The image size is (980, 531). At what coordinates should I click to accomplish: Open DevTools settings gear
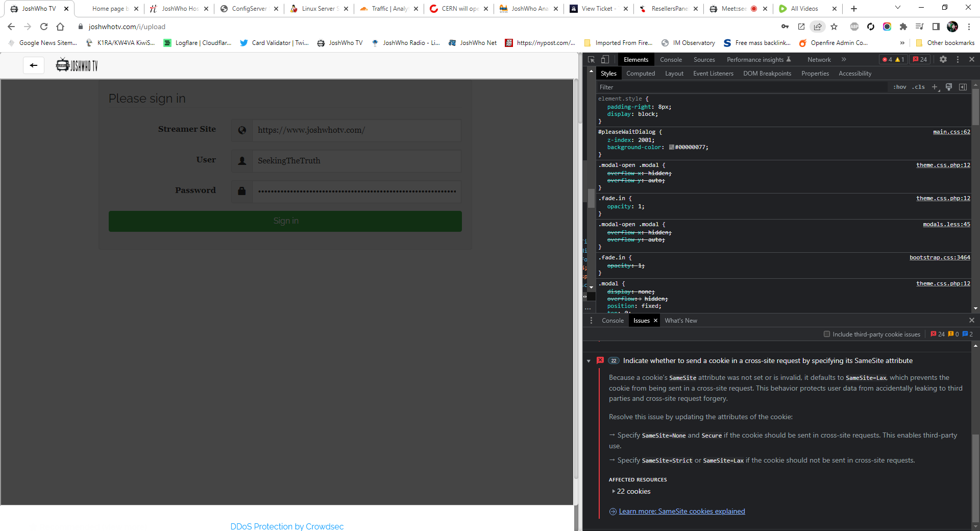(943, 60)
